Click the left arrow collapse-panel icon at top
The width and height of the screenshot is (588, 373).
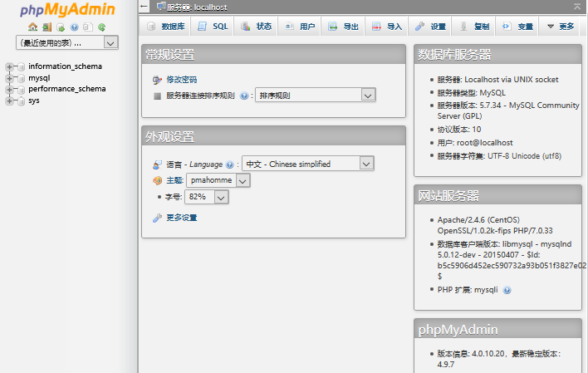[144, 7]
